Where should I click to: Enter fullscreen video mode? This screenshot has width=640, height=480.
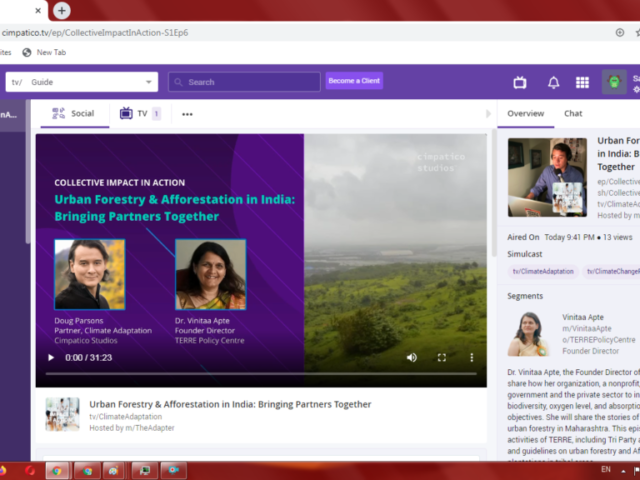point(441,357)
